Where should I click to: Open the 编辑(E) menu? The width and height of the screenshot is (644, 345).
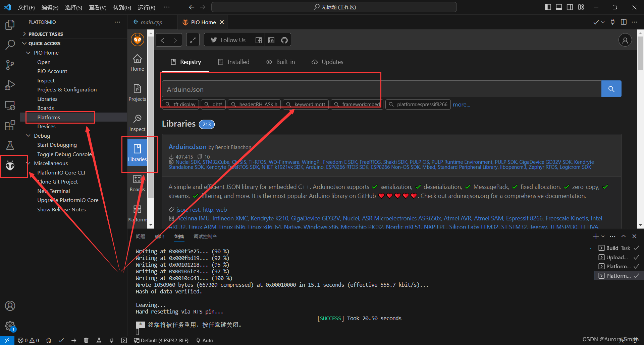pos(50,7)
